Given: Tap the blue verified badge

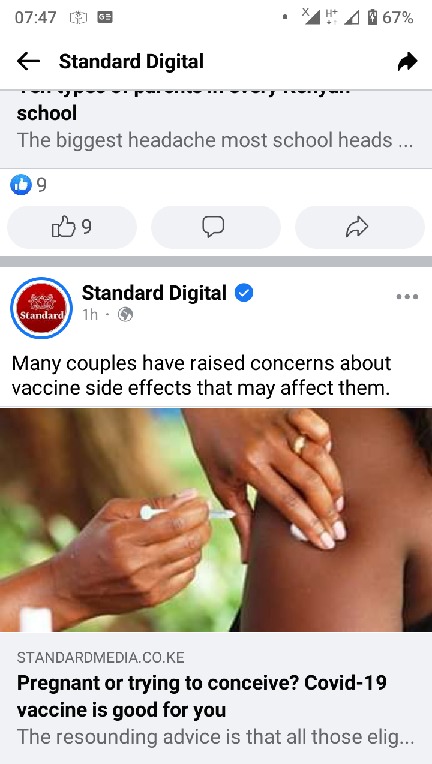Looking at the screenshot, I should click(x=244, y=293).
